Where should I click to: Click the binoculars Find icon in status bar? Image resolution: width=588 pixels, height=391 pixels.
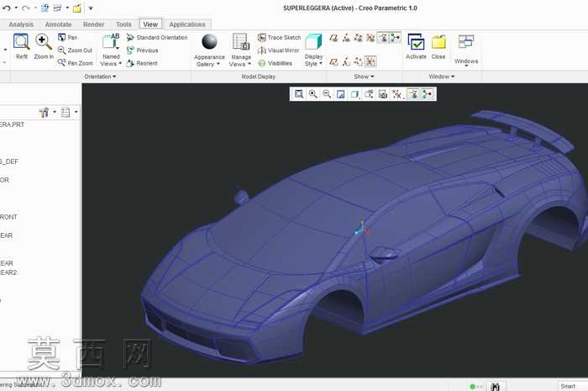tap(495, 387)
